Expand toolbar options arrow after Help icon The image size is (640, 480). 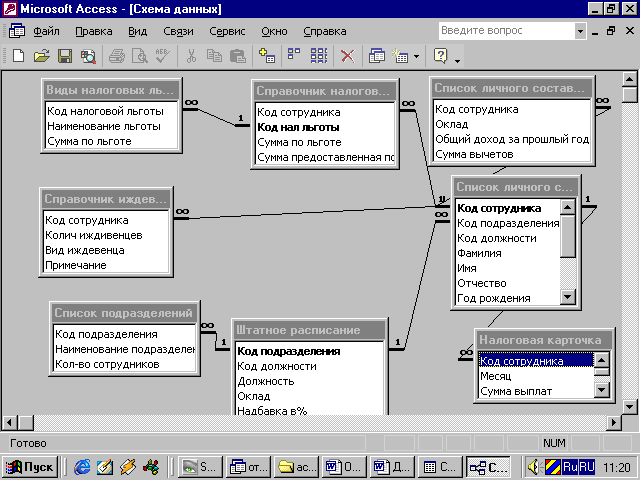coord(456,58)
